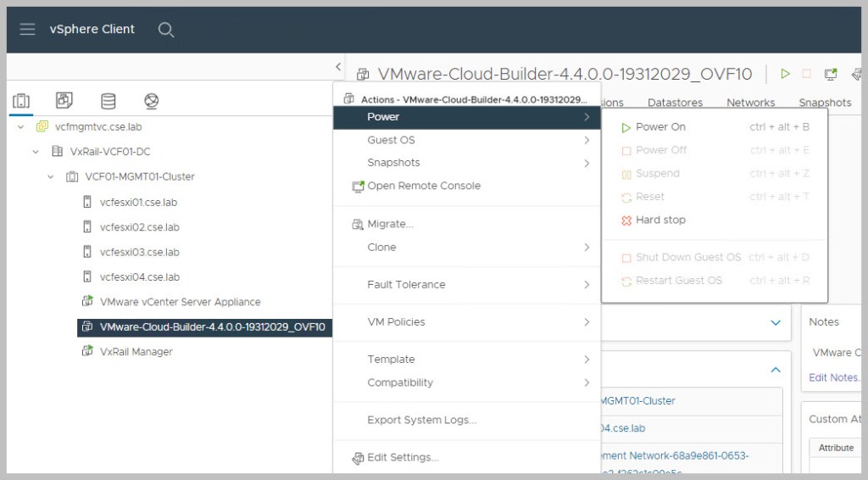Switch to the Datastores tab
Screen dimensions: 868x480
(675, 103)
